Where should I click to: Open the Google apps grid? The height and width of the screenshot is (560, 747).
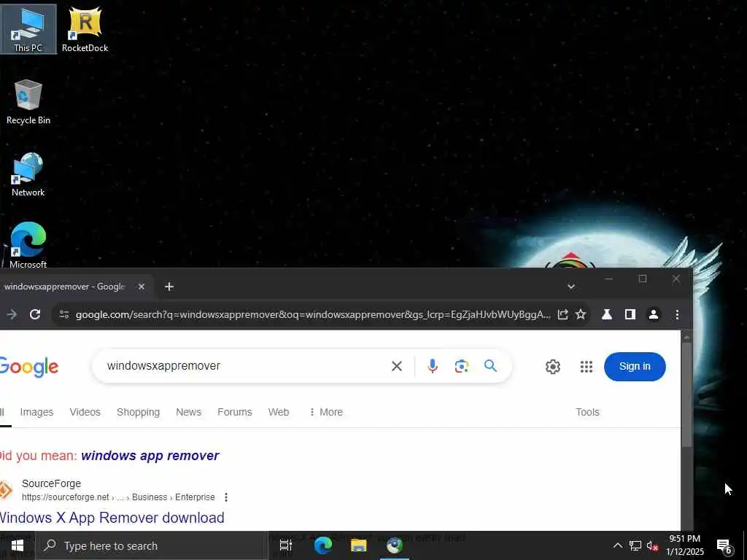click(587, 367)
